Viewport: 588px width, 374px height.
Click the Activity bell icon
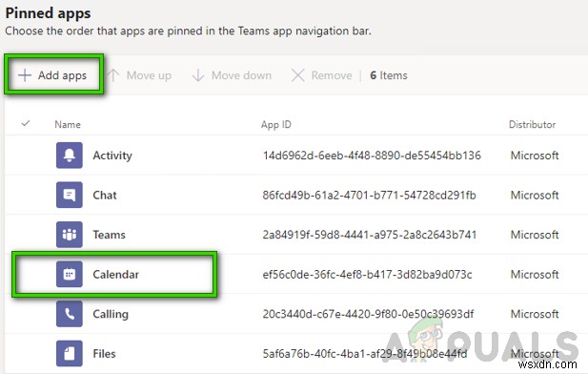(70, 156)
